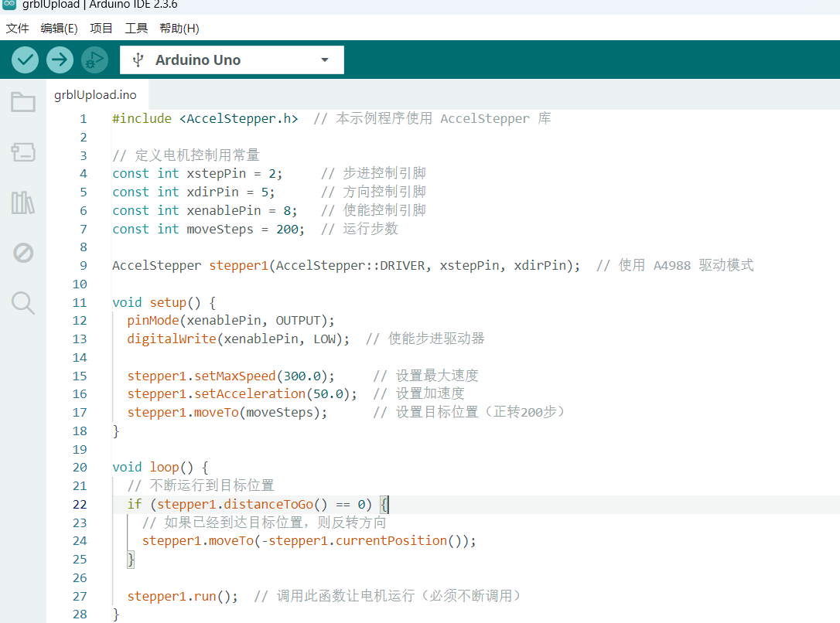Click on 'pinMode(xenablePin, OUTPUT);' line

coord(231,321)
